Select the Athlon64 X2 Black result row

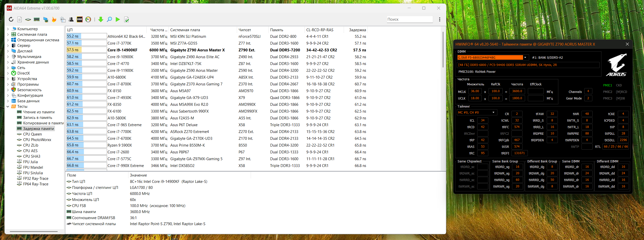click(x=217, y=37)
